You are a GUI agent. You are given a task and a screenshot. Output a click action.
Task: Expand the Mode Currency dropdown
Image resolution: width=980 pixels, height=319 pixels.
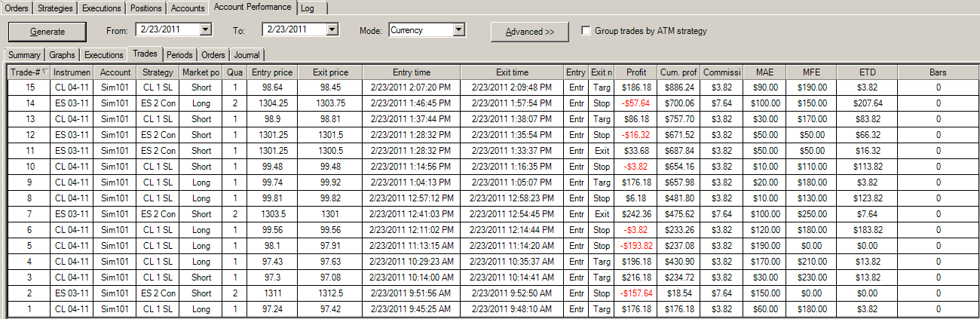[458, 30]
